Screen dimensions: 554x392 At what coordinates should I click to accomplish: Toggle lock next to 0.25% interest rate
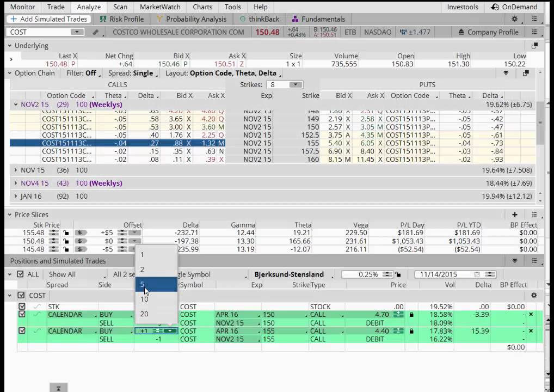pyautogui.click(x=398, y=274)
